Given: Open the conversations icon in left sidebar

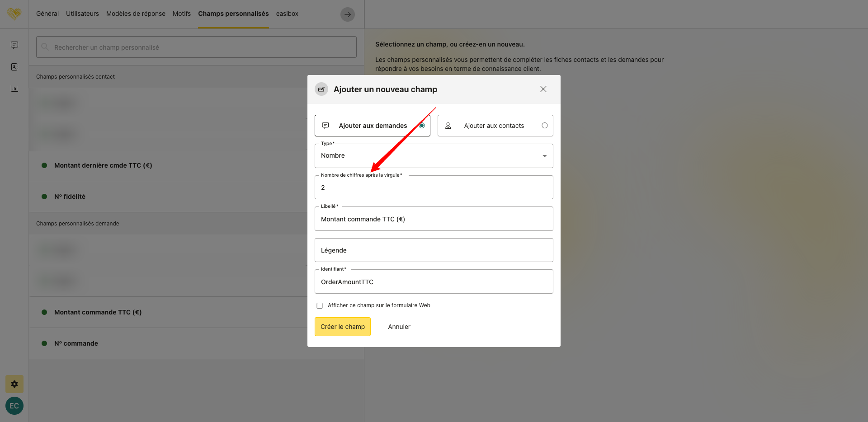Looking at the screenshot, I should coord(14,45).
